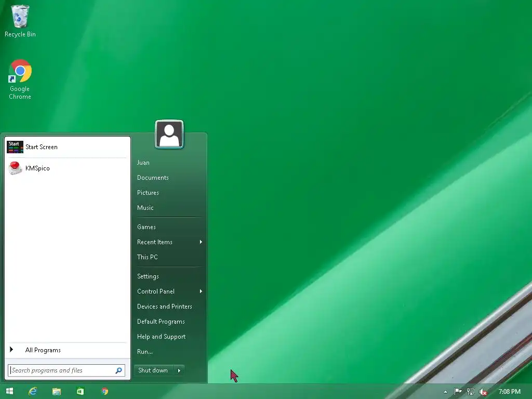Open Documents from start menu

(153, 178)
